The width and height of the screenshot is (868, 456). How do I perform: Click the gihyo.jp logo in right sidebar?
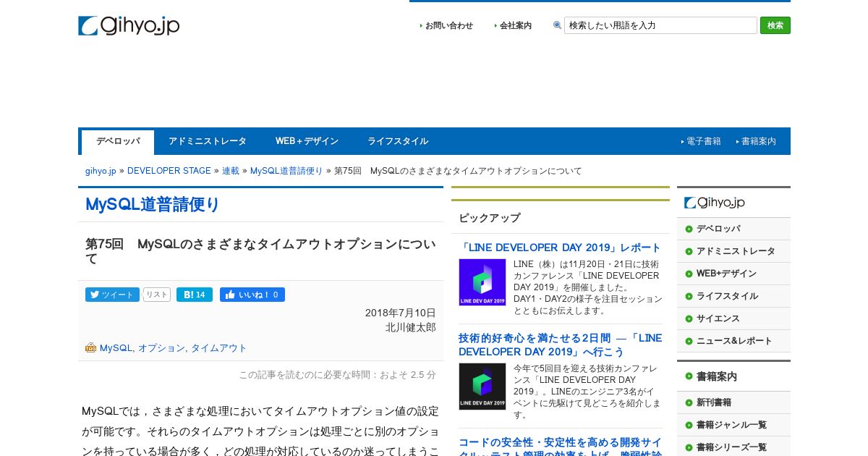click(x=715, y=203)
